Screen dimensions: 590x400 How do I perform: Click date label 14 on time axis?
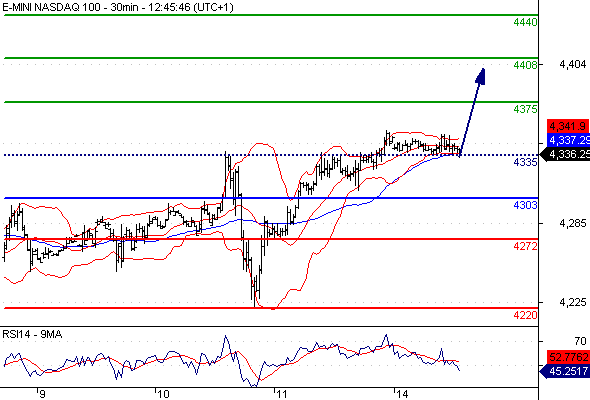pyautogui.click(x=401, y=394)
